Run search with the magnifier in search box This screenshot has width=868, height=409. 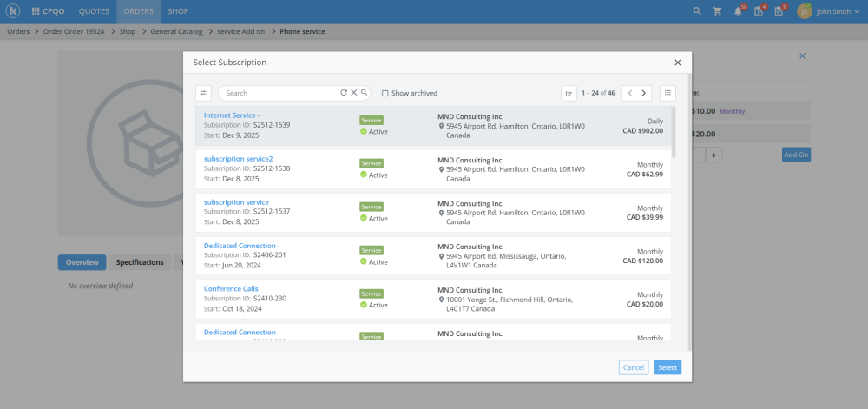click(x=365, y=92)
